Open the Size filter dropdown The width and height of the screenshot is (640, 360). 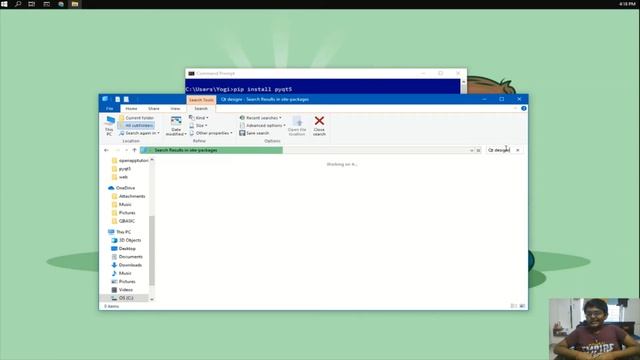coord(198,125)
